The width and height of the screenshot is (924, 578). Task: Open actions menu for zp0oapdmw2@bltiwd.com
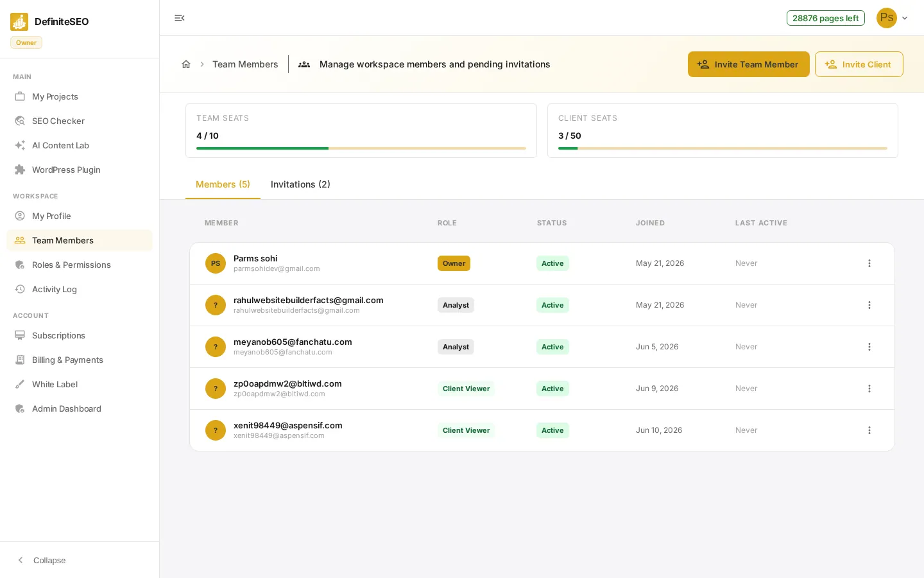869,389
